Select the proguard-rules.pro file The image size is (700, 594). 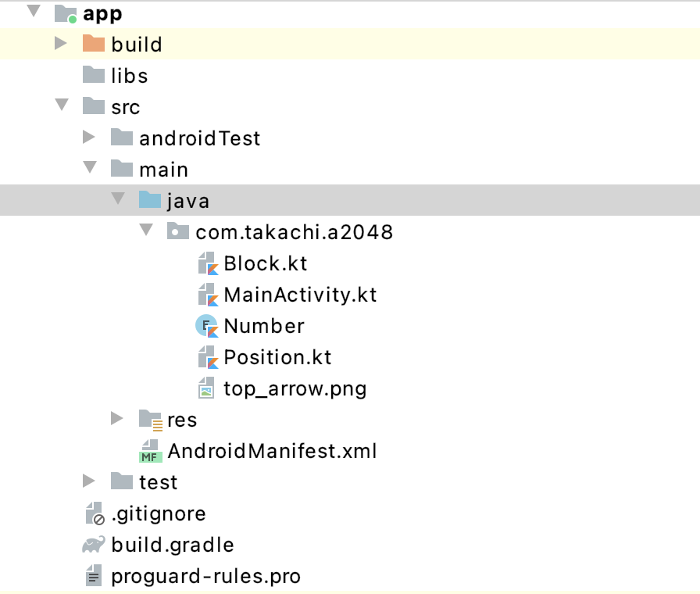pyautogui.click(x=205, y=577)
